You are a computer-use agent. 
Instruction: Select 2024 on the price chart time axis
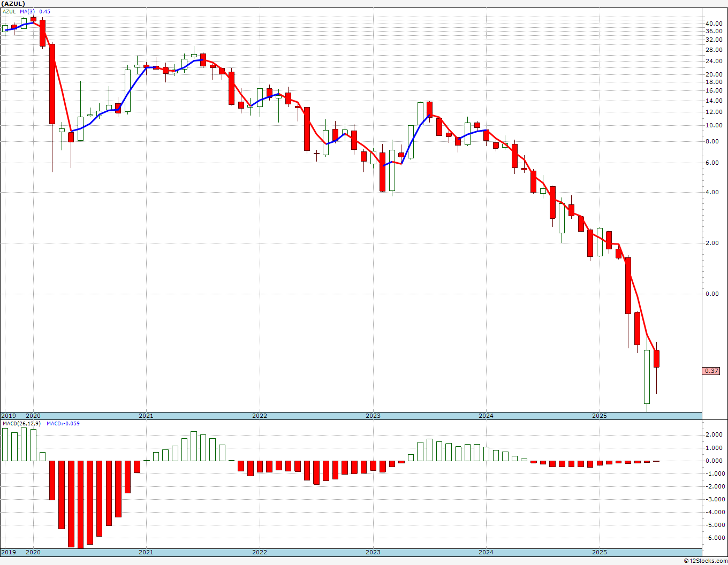click(x=486, y=416)
